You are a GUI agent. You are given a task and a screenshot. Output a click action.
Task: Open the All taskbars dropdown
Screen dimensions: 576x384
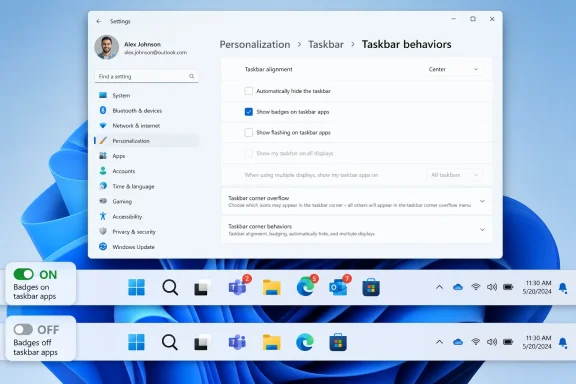point(455,175)
